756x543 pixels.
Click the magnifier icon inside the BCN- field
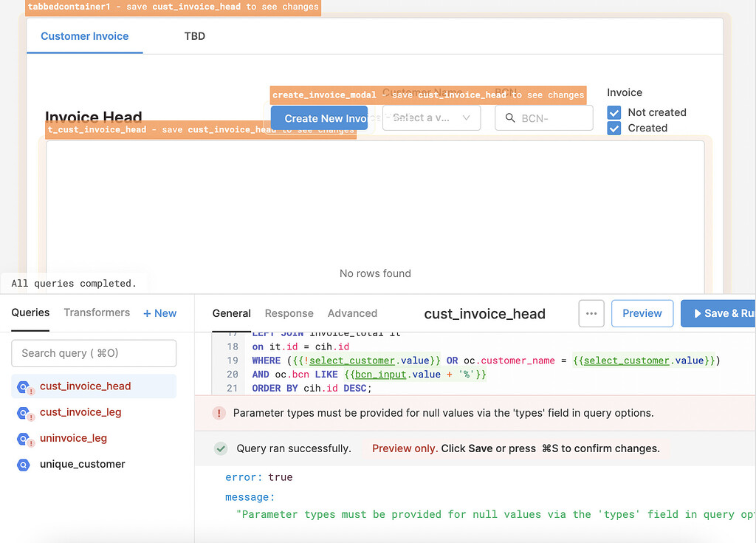[510, 117]
